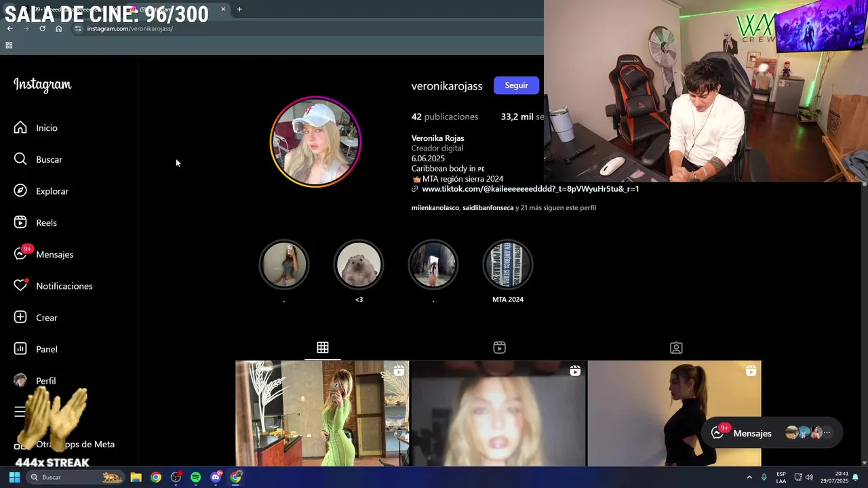Click browser back arrow

(9, 28)
